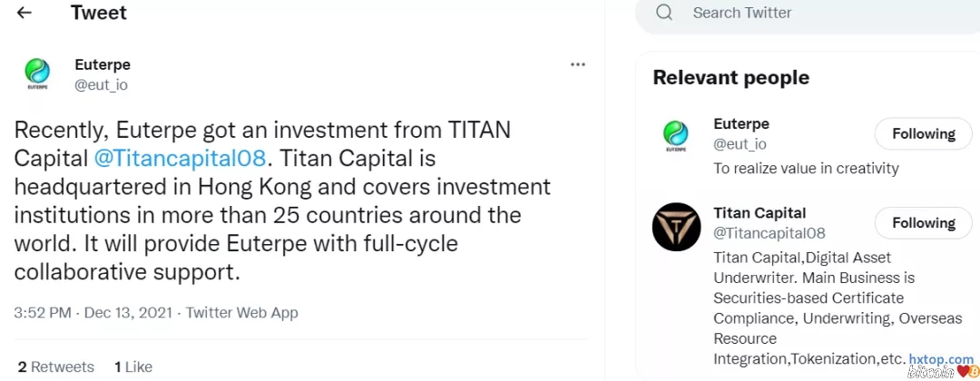Click the tweet timestamp Dec 13, 2021
The width and height of the screenshot is (980, 381).
130,313
